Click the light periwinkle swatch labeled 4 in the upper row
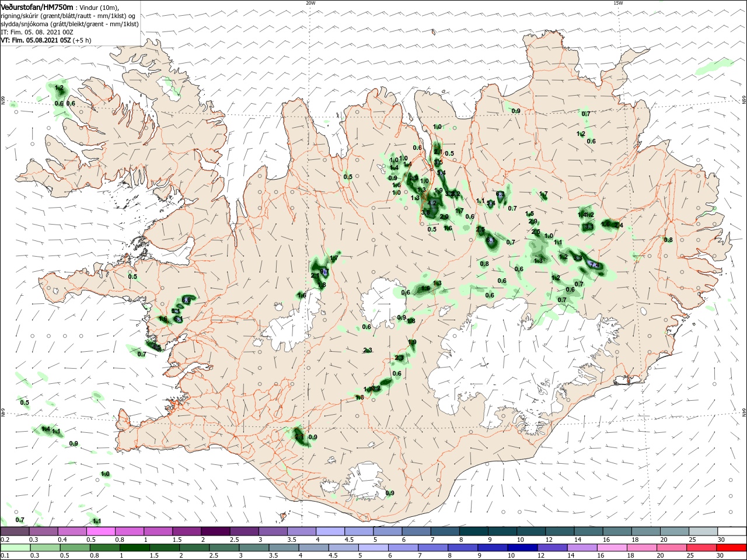 [330, 531]
